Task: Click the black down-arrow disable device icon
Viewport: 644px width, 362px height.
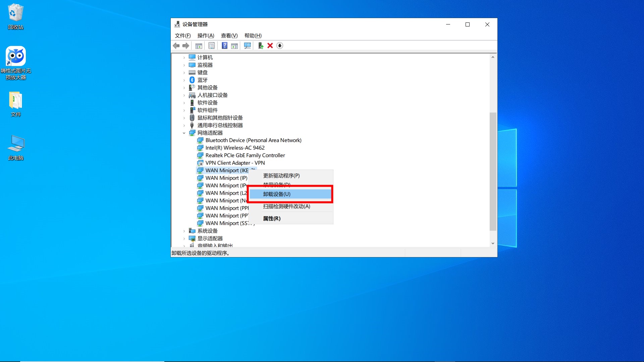Action: [280, 46]
